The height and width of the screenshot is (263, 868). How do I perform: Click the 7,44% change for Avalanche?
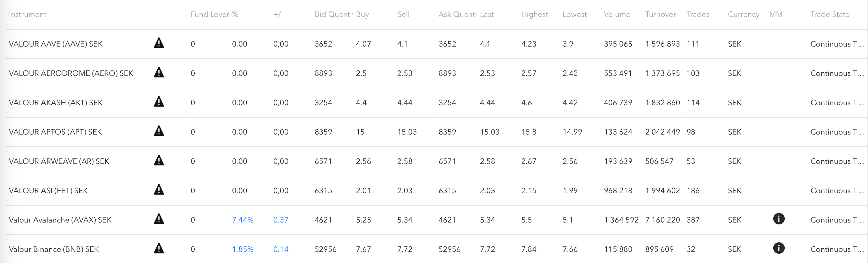243,220
